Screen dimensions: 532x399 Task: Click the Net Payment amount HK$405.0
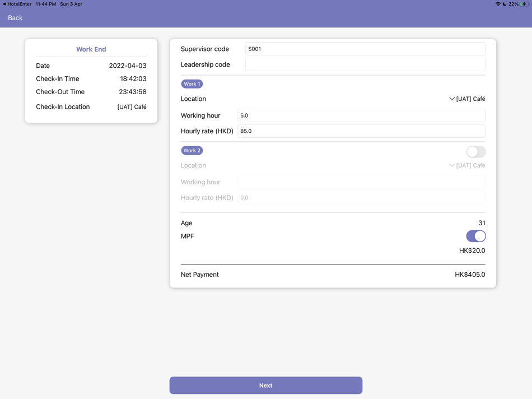470,275
